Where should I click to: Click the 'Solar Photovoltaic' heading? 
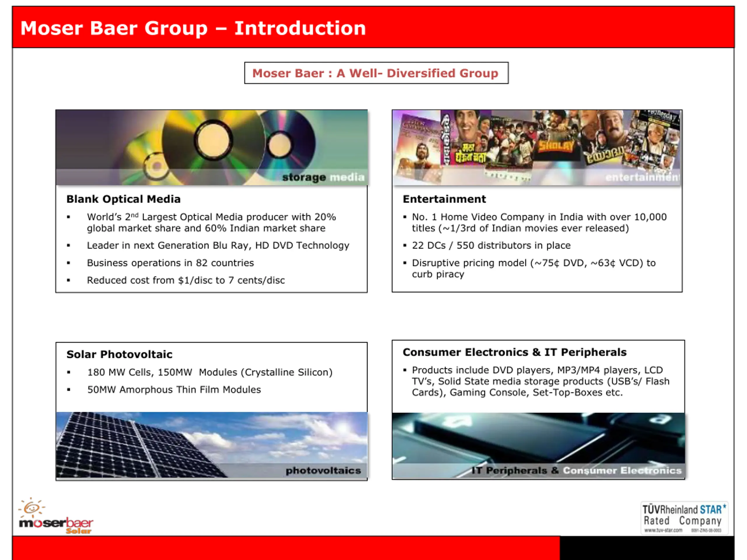click(120, 354)
